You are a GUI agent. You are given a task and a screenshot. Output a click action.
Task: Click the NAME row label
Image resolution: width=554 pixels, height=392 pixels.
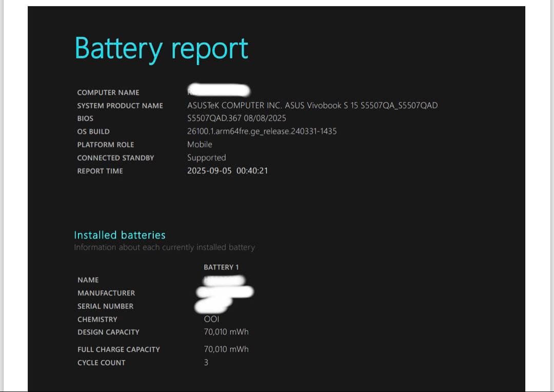[88, 280]
